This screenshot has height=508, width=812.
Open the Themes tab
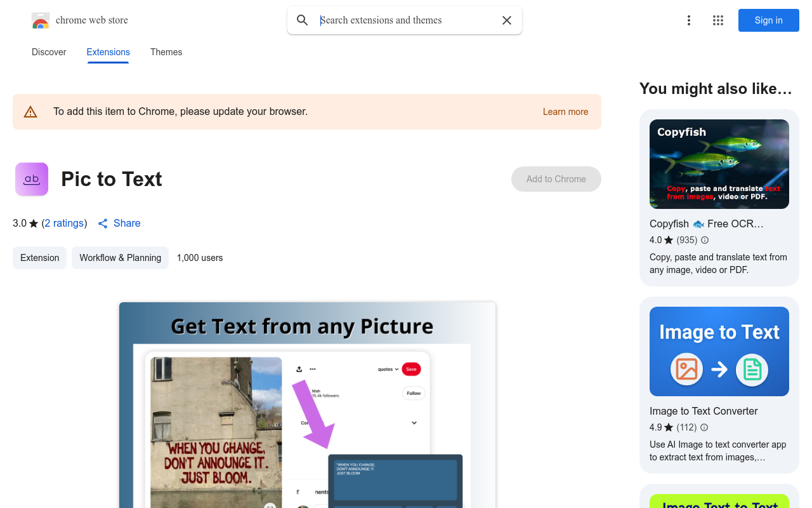166,52
